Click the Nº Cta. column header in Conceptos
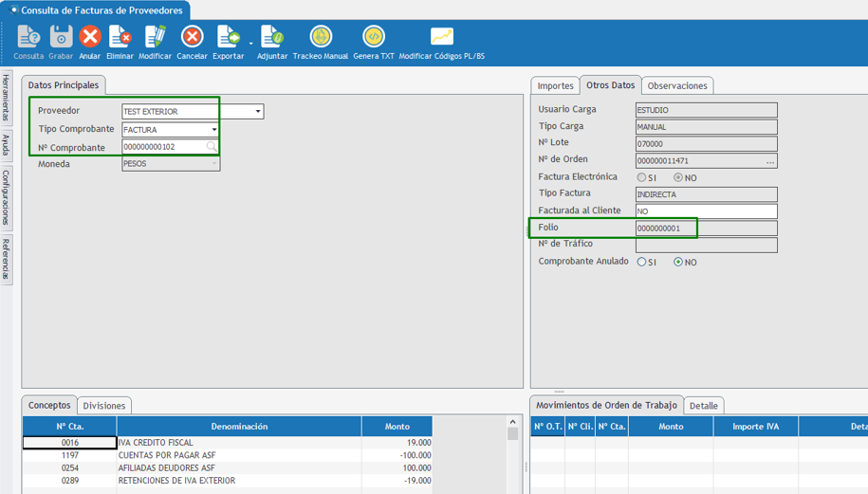Viewport: 868px width, 494px height. click(x=70, y=426)
